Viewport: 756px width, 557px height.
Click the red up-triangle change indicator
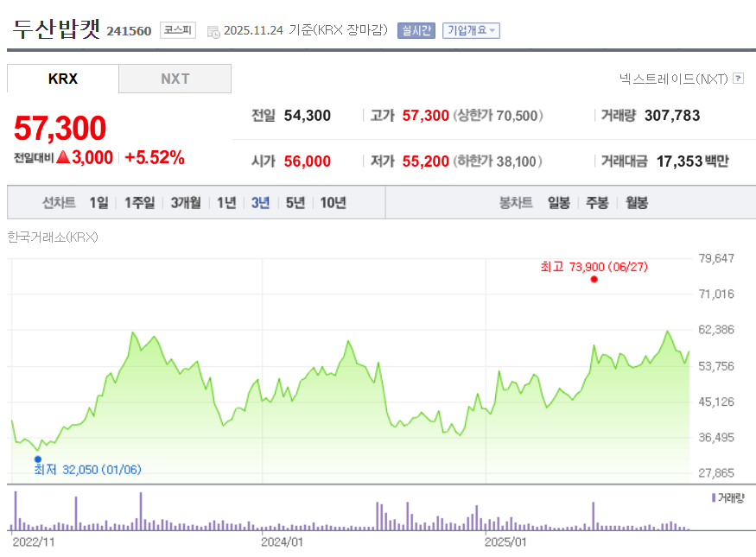click(x=63, y=157)
